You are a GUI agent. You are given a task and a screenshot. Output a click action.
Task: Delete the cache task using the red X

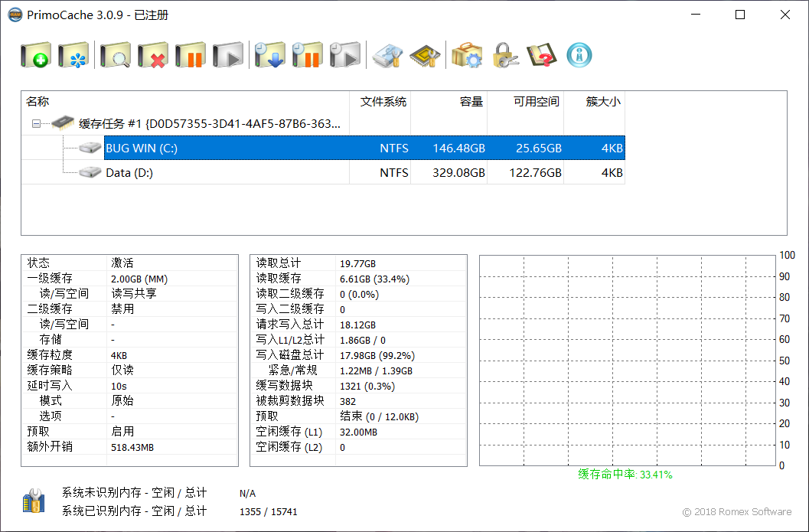pyautogui.click(x=152, y=55)
